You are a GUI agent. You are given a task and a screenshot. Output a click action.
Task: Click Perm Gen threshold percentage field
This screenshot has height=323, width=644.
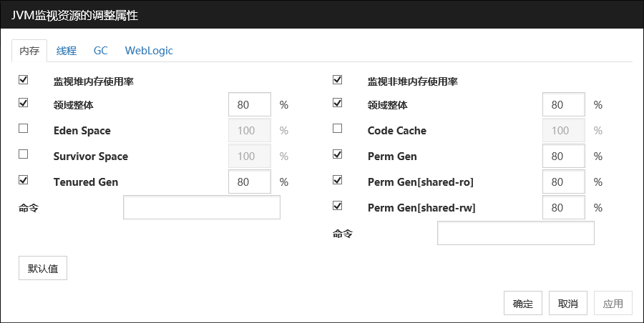(564, 156)
